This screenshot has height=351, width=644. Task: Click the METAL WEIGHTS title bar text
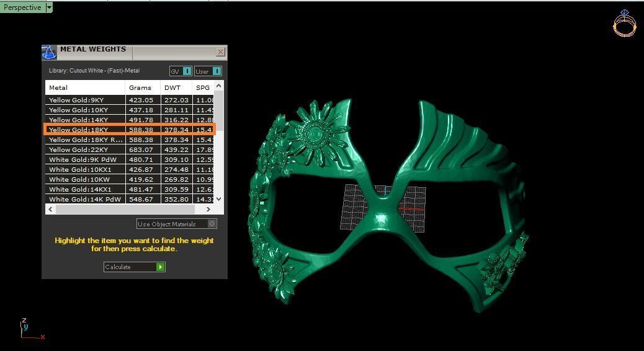93,49
